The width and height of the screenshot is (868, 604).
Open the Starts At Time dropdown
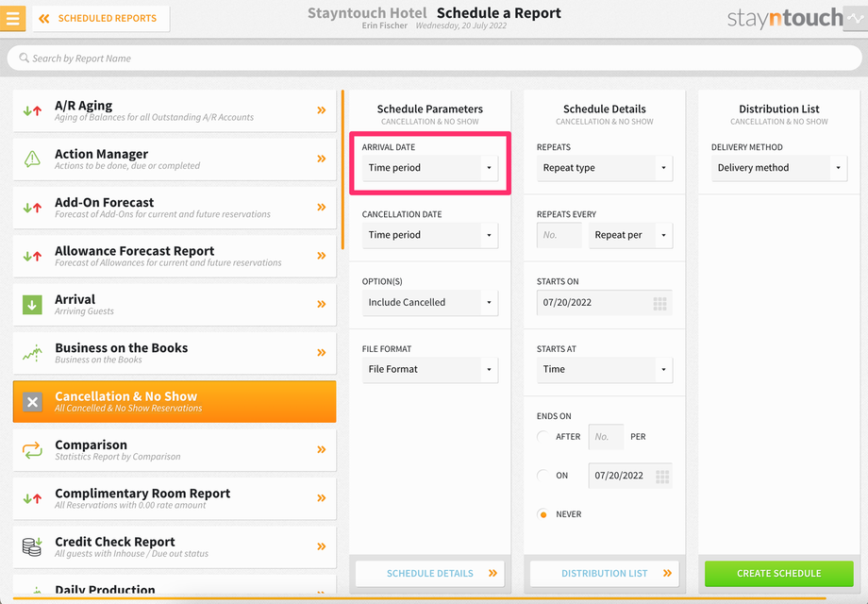point(605,369)
